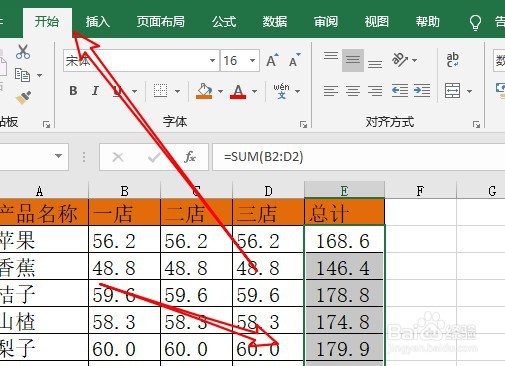The width and height of the screenshot is (505, 366).
Task: Click the Cut scissors icon
Action: point(23,52)
